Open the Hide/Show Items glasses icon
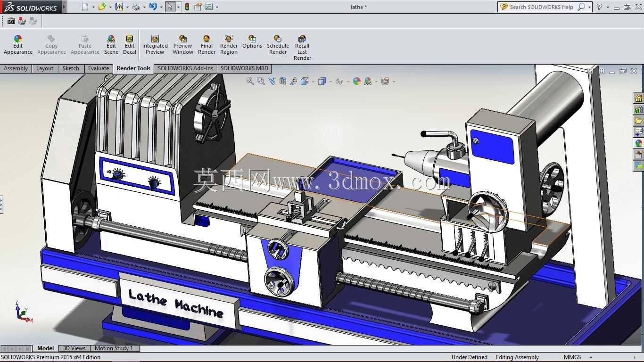Screen dimensions: 644x362 point(339,81)
